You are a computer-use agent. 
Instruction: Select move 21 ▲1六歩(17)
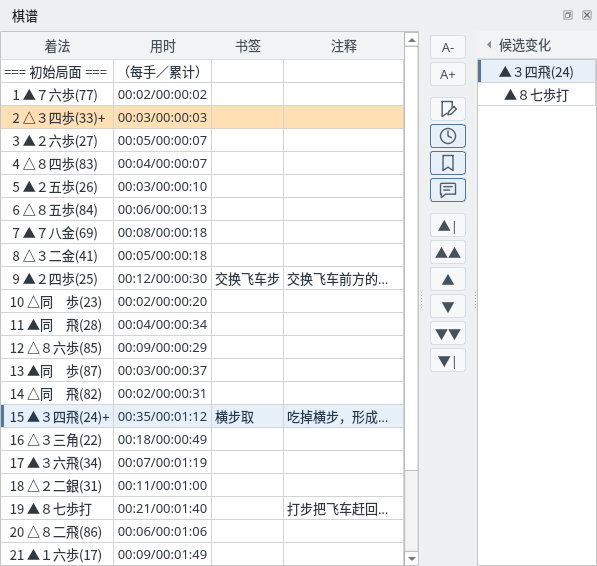point(202,555)
